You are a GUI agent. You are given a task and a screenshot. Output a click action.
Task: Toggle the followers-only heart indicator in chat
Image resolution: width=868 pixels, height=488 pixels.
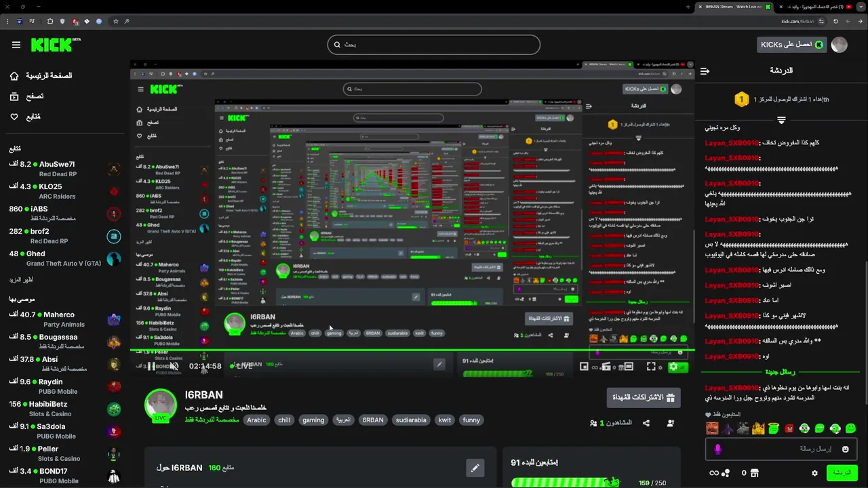point(708,414)
